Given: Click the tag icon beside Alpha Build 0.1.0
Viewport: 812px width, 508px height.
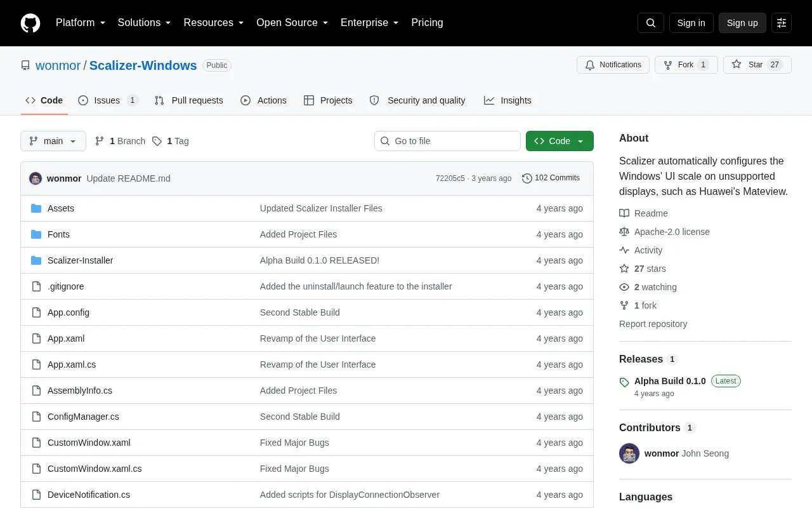Looking at the screenshot, I should pos(624,382).
